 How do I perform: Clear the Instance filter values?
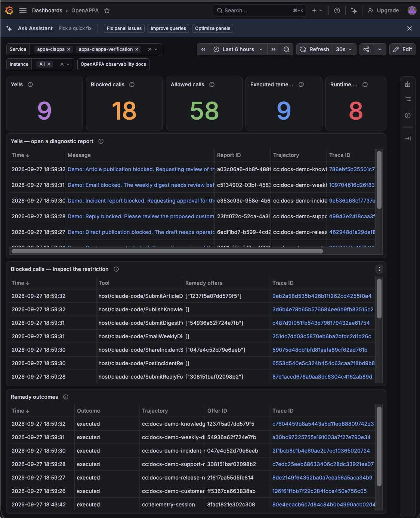point(62,64)
